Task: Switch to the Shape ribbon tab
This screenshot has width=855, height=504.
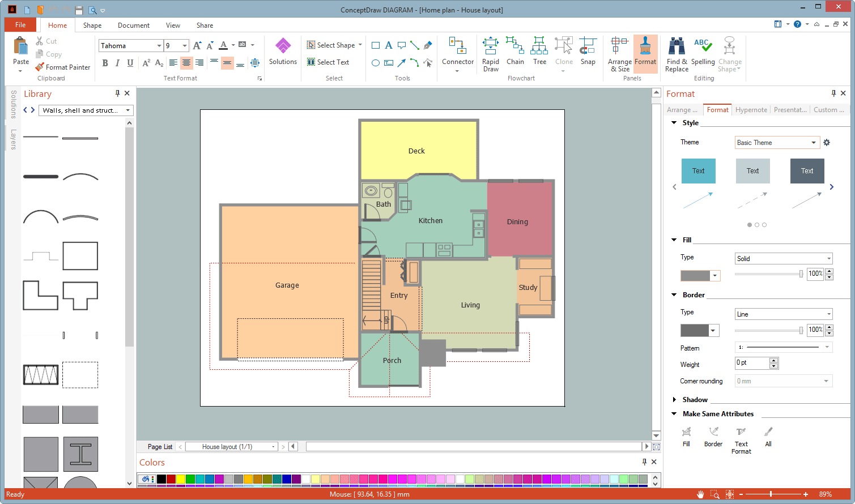Action: coord(92,25)
